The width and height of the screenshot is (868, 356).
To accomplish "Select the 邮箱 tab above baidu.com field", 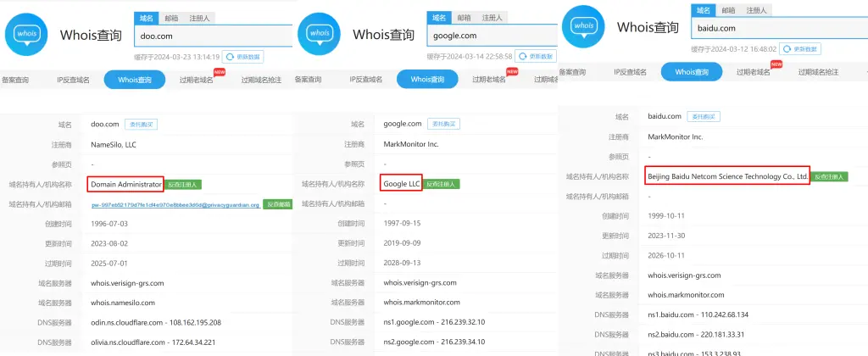I will (x=728, y=10).
